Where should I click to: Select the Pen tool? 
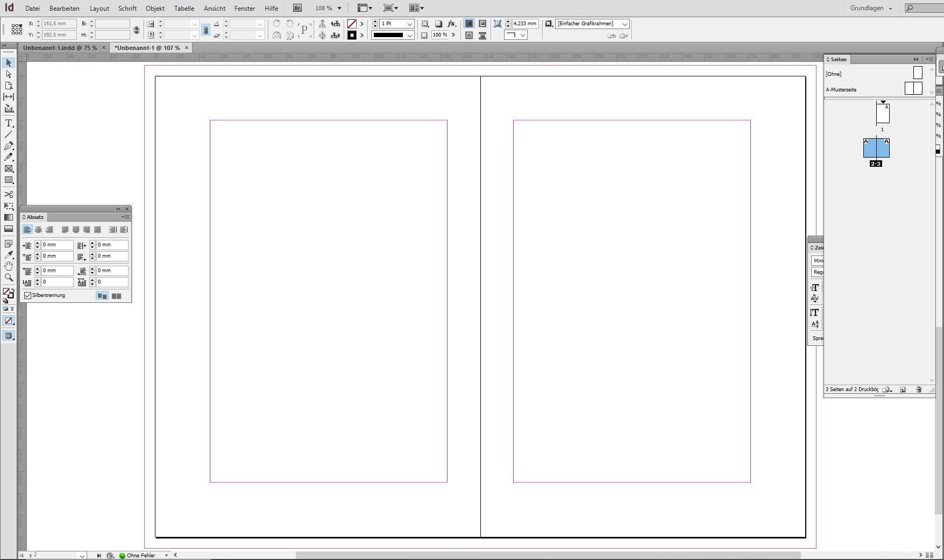click(x=9, y=146)
